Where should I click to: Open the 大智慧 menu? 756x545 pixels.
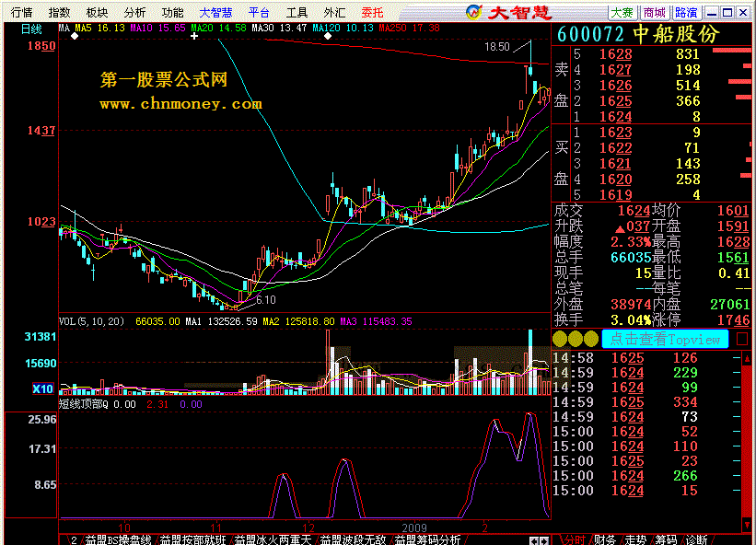pos(215,13)
